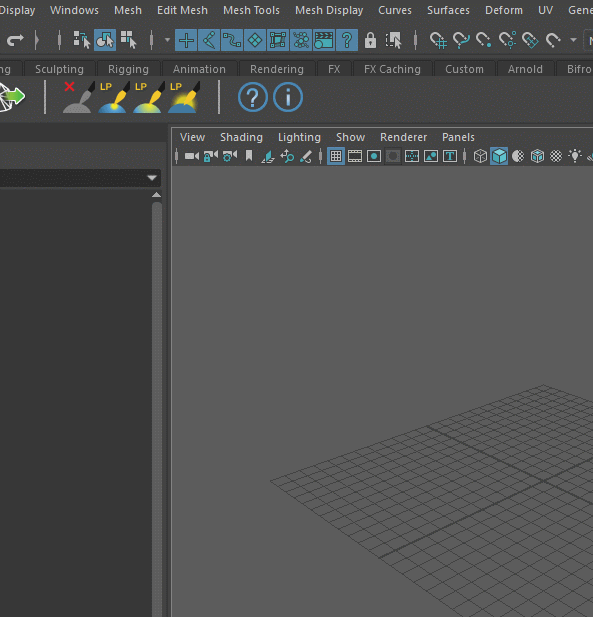
Task: Toggle film gate icon in viewport toolbar
Action: [355, 156]
